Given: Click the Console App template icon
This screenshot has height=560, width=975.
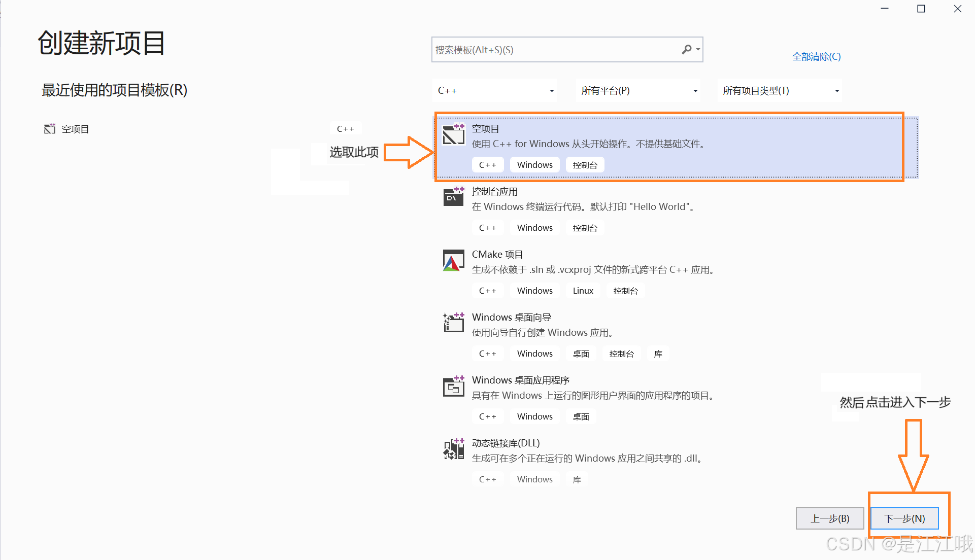Looking at the screenshot, I should point(453,196).
